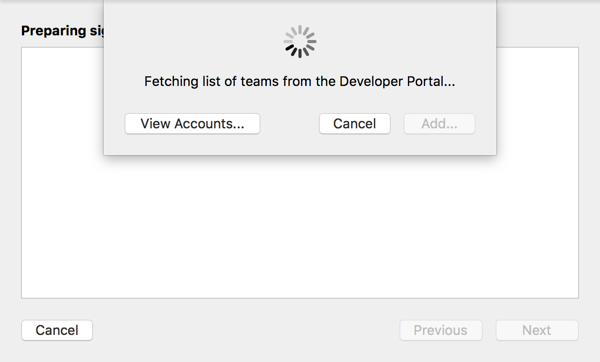
Task: Advance with the Next button
Action: pyautogui.click(x=537, y=330)
